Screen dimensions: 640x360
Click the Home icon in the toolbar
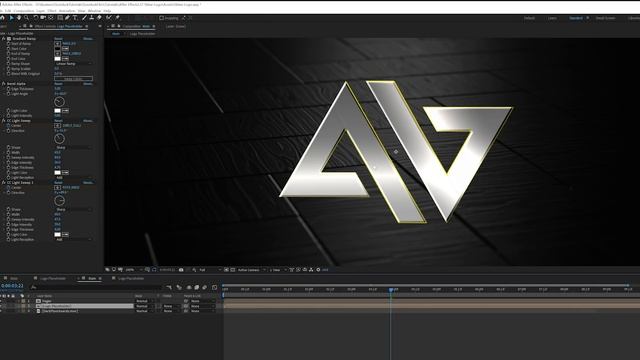[x=2, y=18]
